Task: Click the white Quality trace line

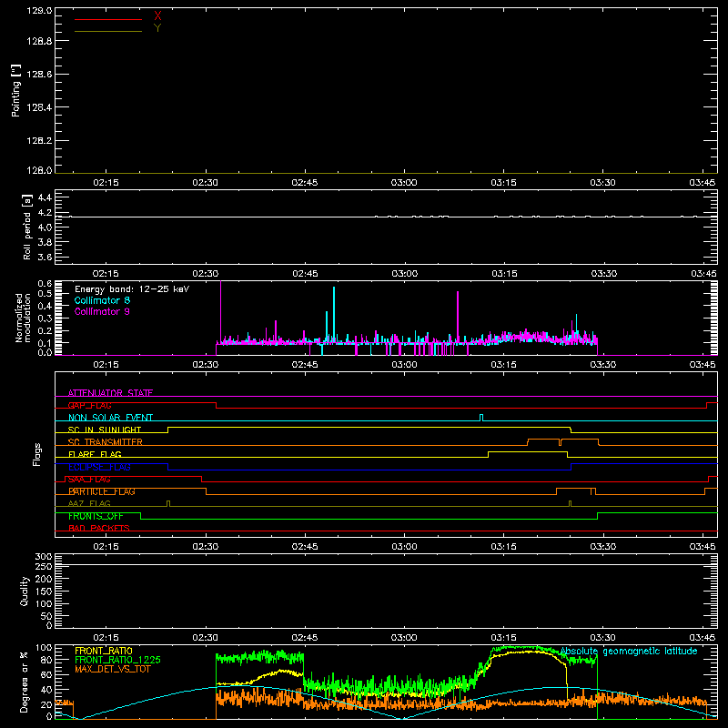Action: [x=386, y=564]
